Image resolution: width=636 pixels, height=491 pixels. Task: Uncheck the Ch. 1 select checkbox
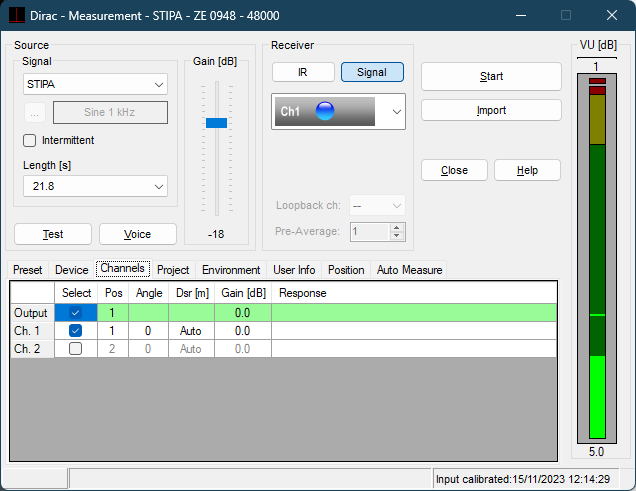(76, 331)
